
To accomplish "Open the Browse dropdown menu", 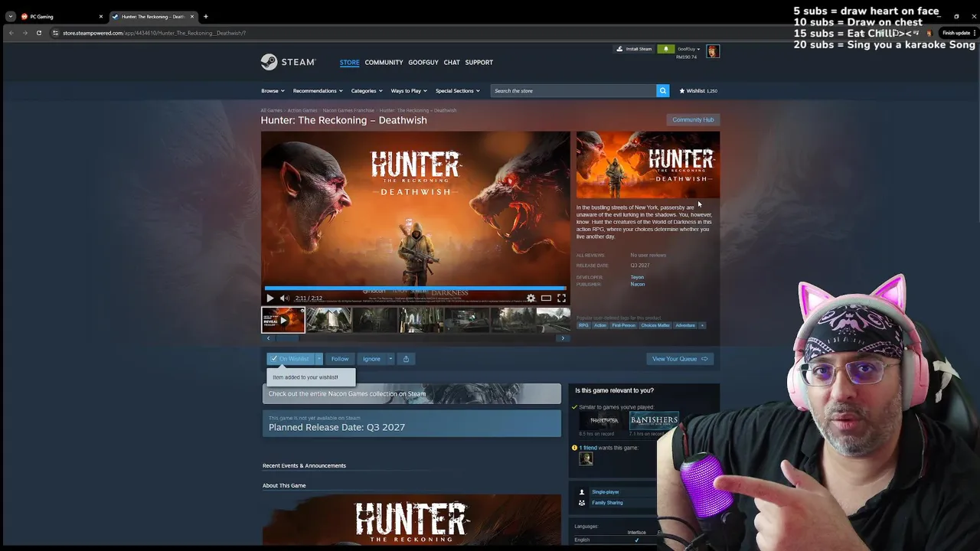I will click(273, 91).
